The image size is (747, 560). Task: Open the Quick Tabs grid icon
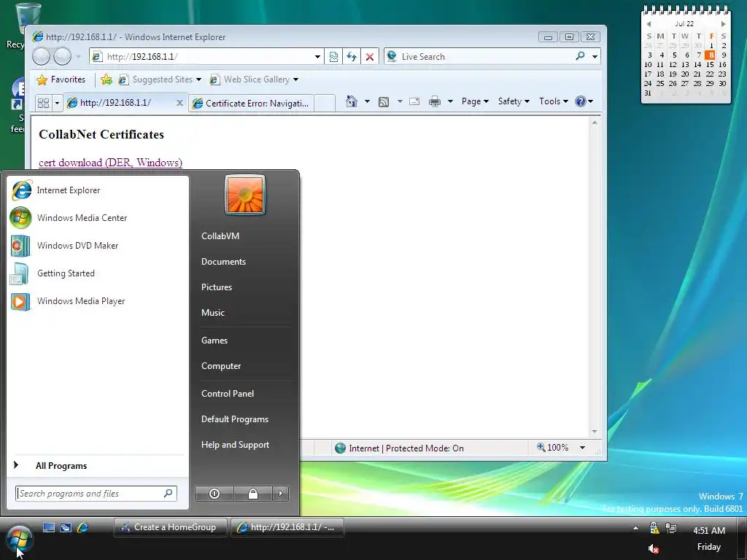click(43, 103)
